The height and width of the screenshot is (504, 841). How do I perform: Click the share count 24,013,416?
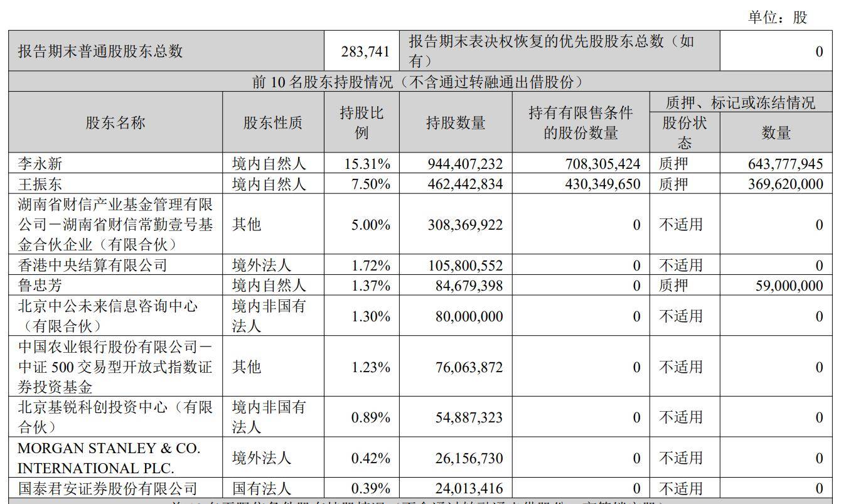[x=469, y=488]
